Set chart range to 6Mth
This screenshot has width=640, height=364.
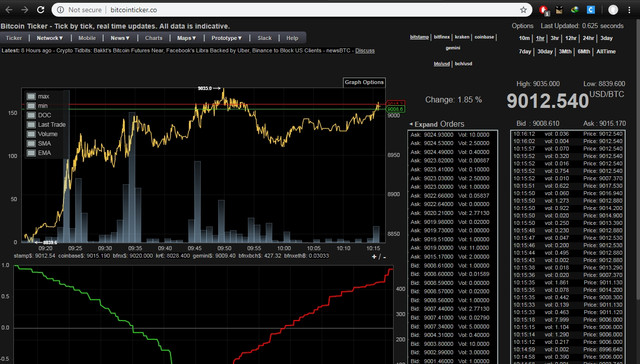coord(584,51)
